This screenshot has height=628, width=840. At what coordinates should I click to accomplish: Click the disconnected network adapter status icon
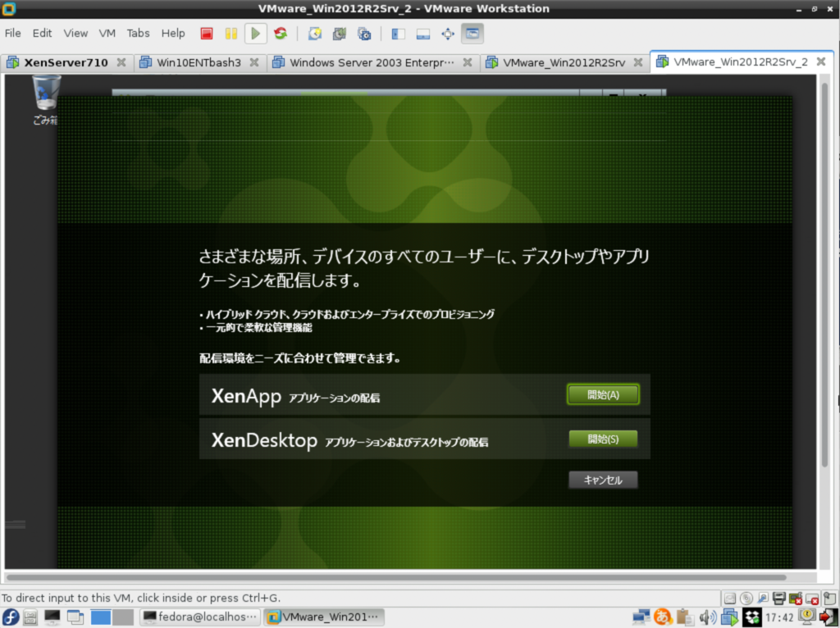[x=796, y=598]
